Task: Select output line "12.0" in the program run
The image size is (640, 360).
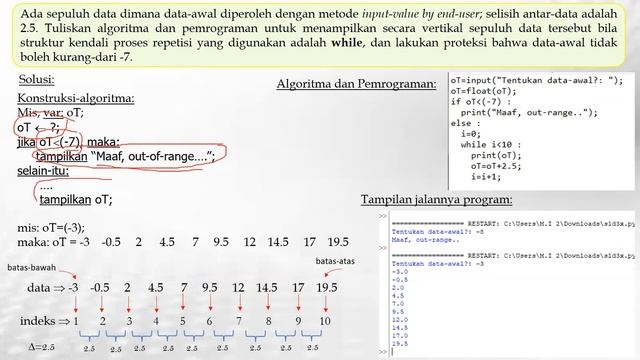Action: point(400,320)
